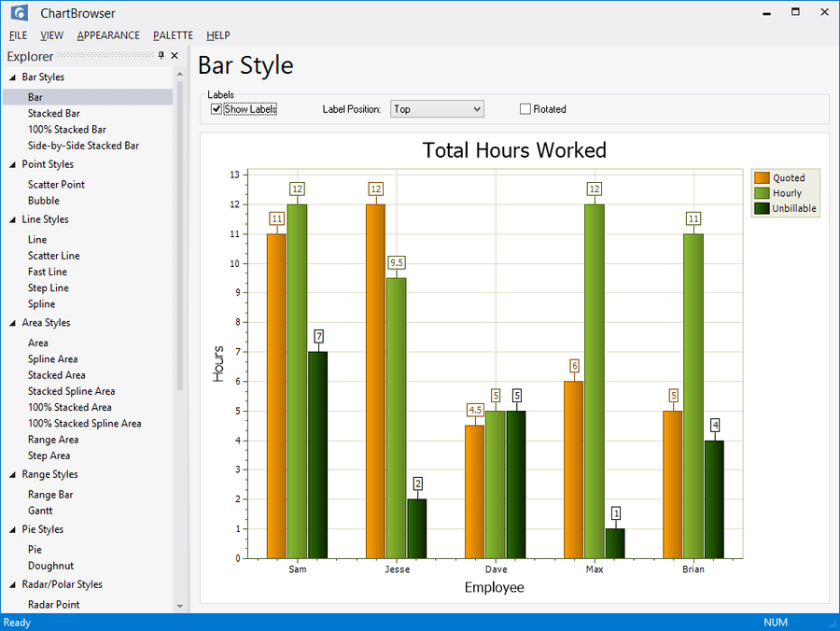The image size is (840, 631).
Task: Collapse the Bar Styles group
Action: point(12,77)
